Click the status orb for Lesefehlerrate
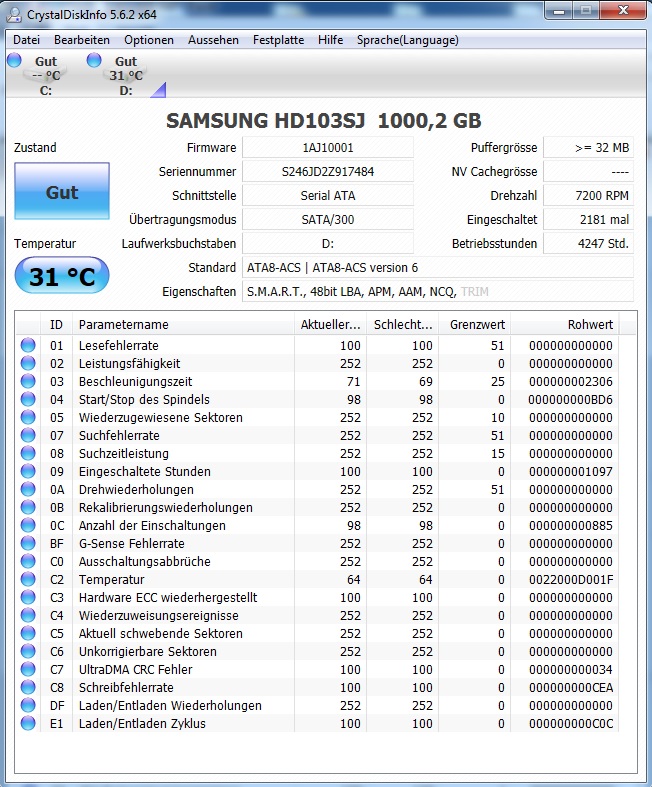This screenshot has width=652, height=787. click(28, 345)
